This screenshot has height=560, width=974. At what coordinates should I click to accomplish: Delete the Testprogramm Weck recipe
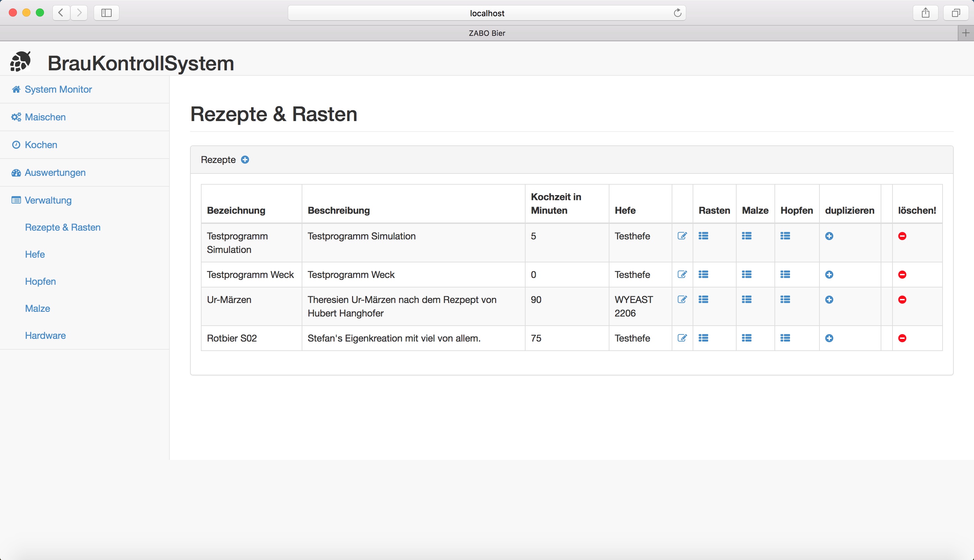pos(902,275)
